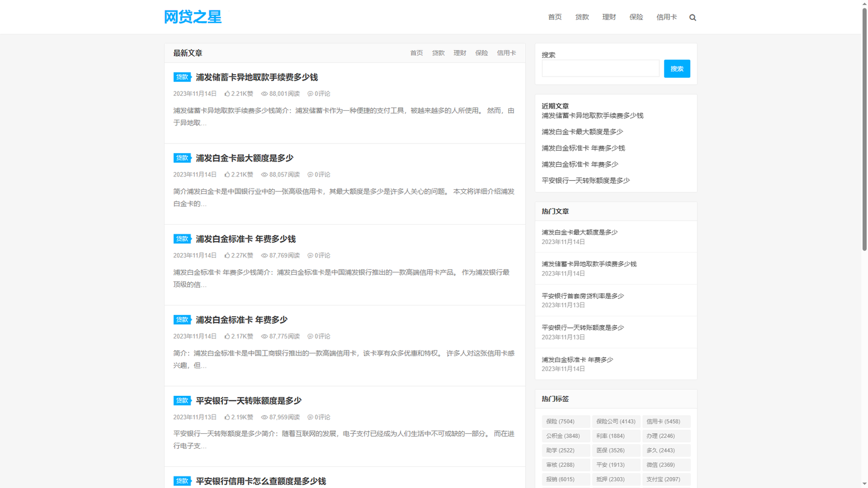Image resolution: width=868 pixels, height=488 pixels.
Task: Click 0评论 under 浦发白金卡最大额度是多少
Action: point(319,175)
